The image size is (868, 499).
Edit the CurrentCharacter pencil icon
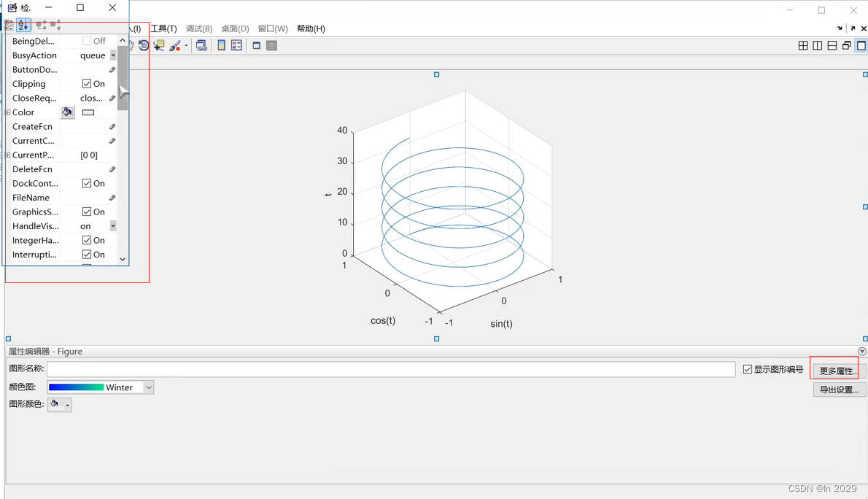(112, 141)
